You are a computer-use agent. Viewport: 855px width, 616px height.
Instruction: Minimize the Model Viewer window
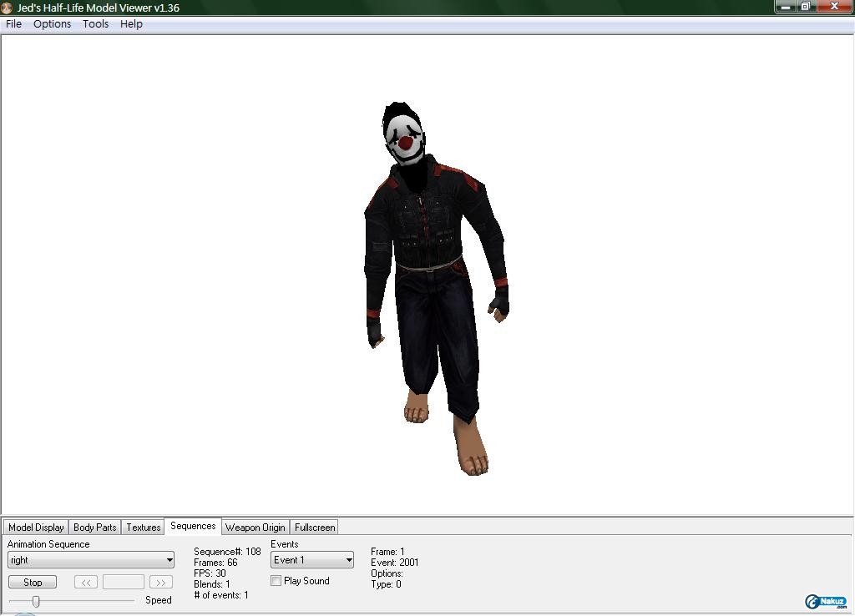(x=786, y=7)
